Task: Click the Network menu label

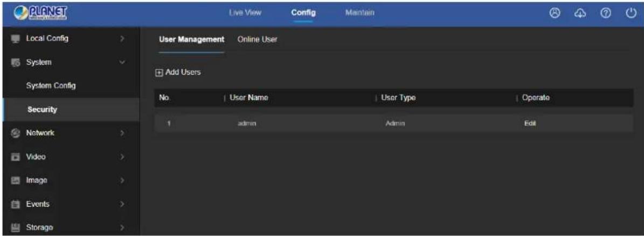Action: (x=40, y=133)
